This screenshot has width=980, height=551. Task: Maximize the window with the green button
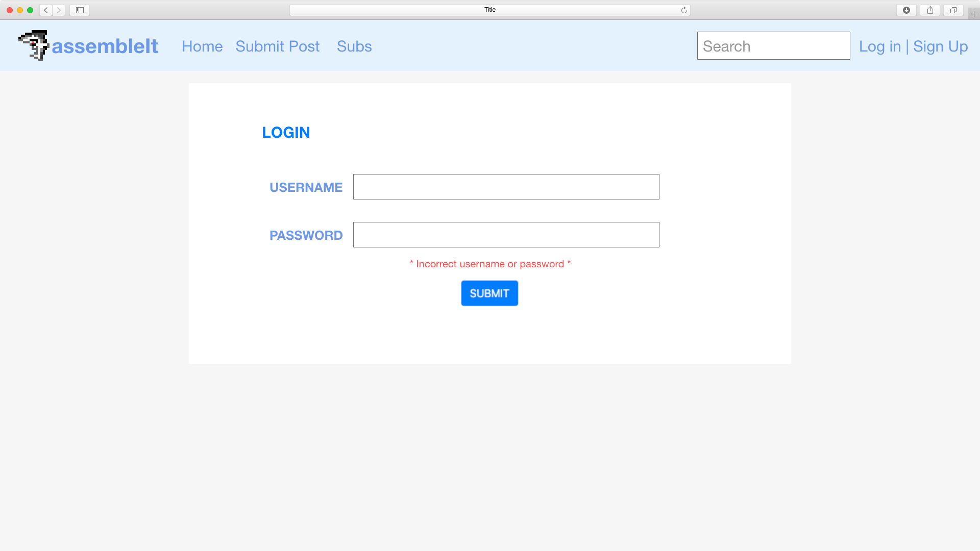pos(30,10)
